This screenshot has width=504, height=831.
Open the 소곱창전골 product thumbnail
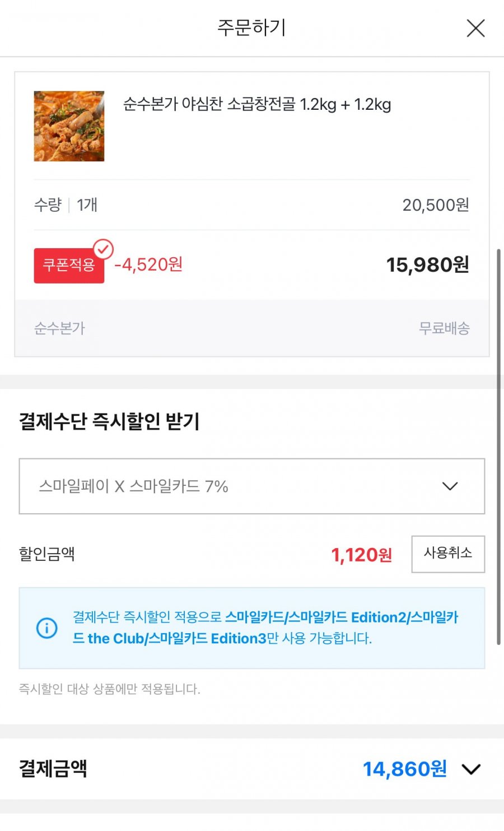69,126
